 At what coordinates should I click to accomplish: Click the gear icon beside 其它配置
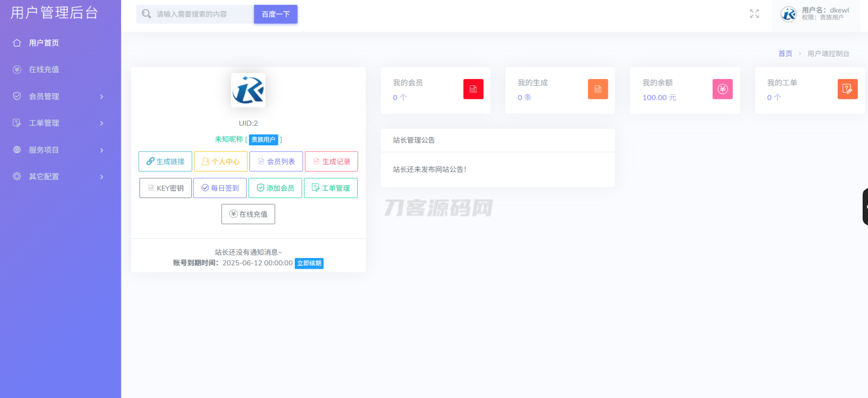(17, 176)
